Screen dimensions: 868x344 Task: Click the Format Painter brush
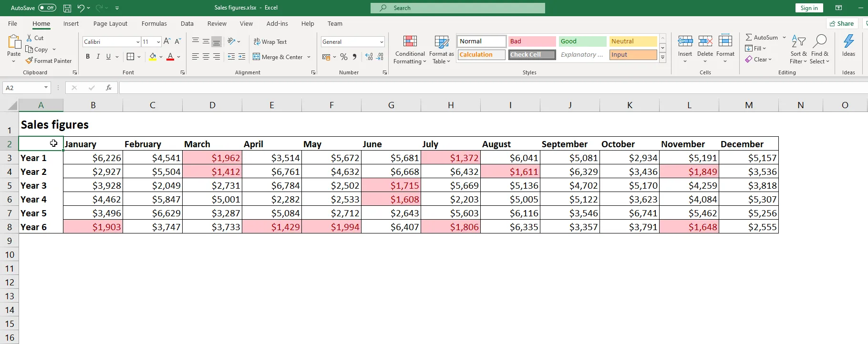49,61
